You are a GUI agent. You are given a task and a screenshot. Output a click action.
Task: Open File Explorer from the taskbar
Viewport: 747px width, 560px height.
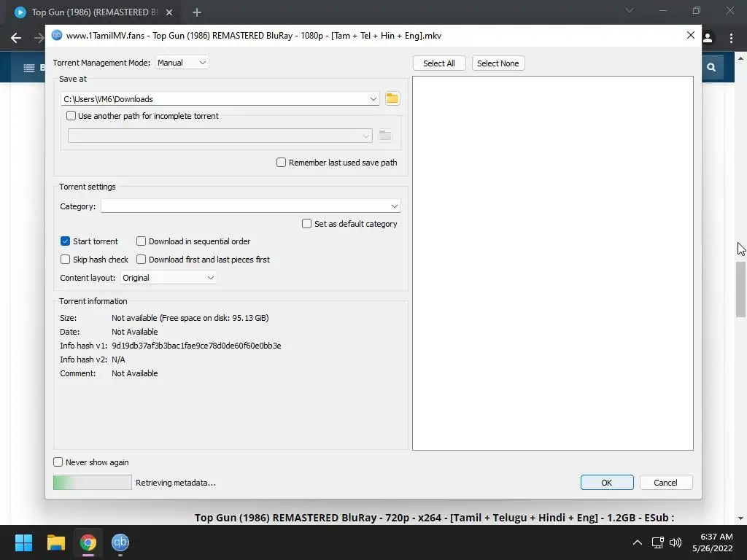click(x=55, y=542)
